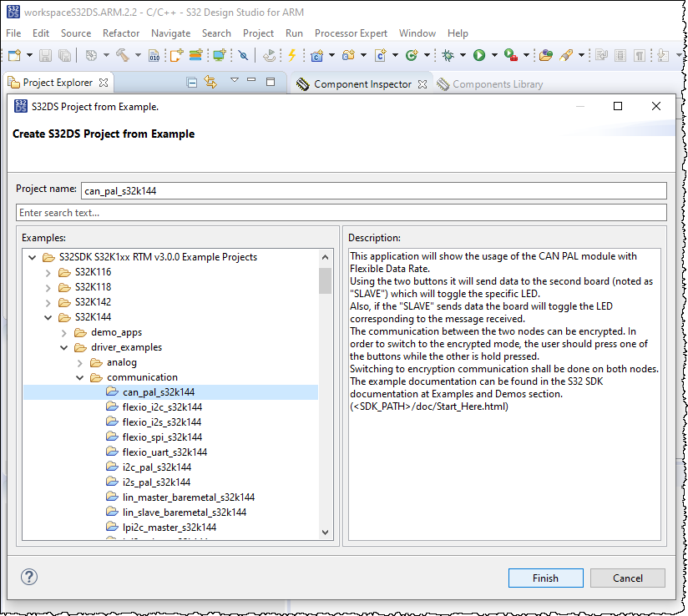The height and width of the screenshot is (616, 688).
Task: Build the project with the hammer icon
Action: tap(124, 55)
